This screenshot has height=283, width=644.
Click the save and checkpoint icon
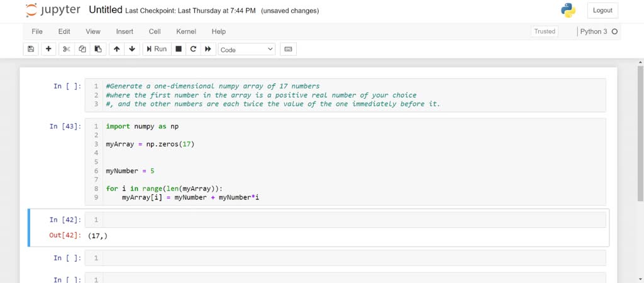click(x=31, y=49)
